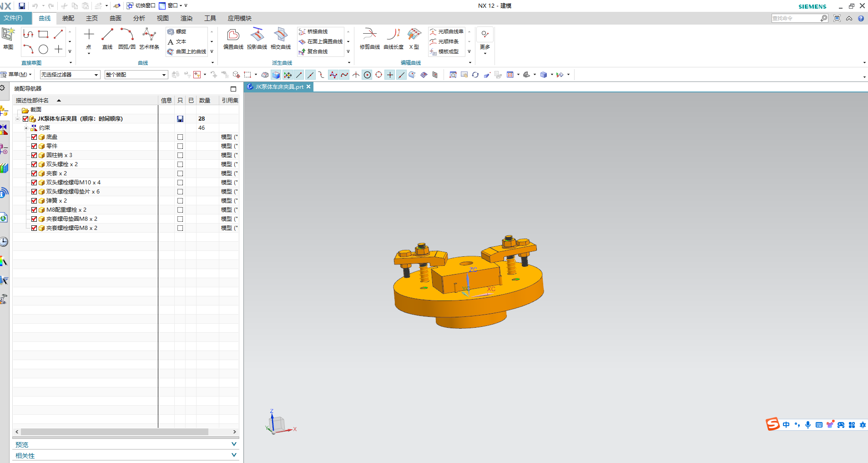
Task: Select the 夹套螺栓螺母M8 x 2 tree row
Action: [x=126, y=228]
